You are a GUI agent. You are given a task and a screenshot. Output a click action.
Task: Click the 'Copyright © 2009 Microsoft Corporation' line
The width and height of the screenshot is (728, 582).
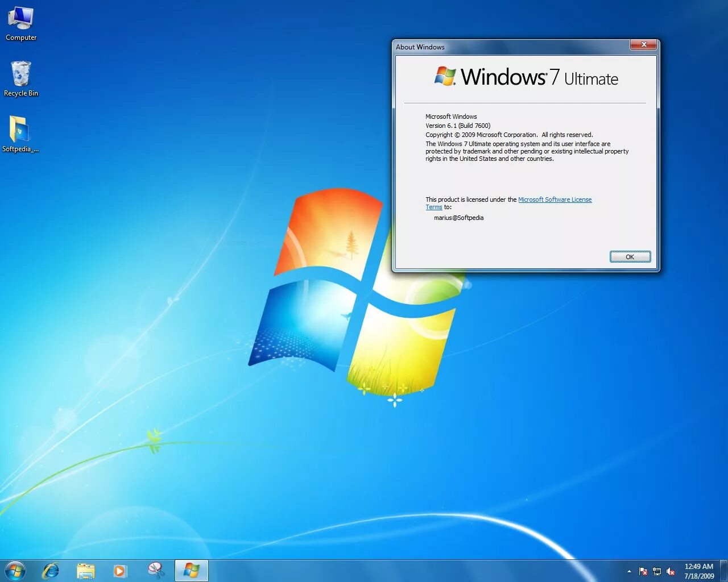pos(509,135)
